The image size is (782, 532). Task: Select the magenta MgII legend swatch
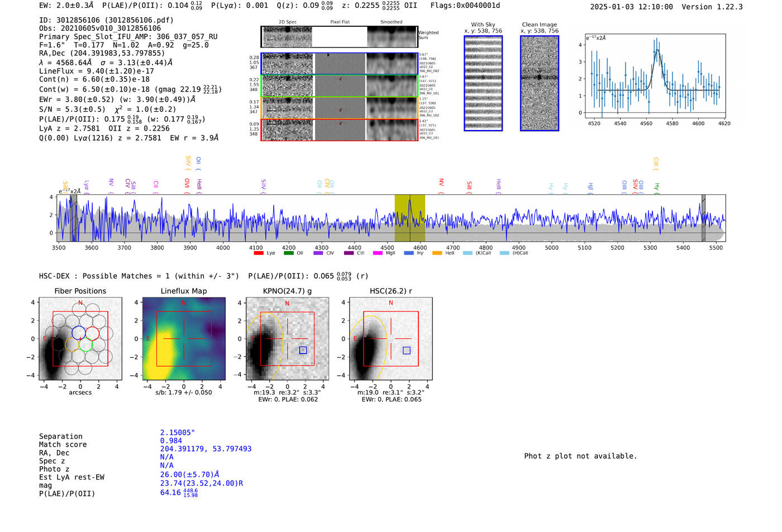(378, 253)
